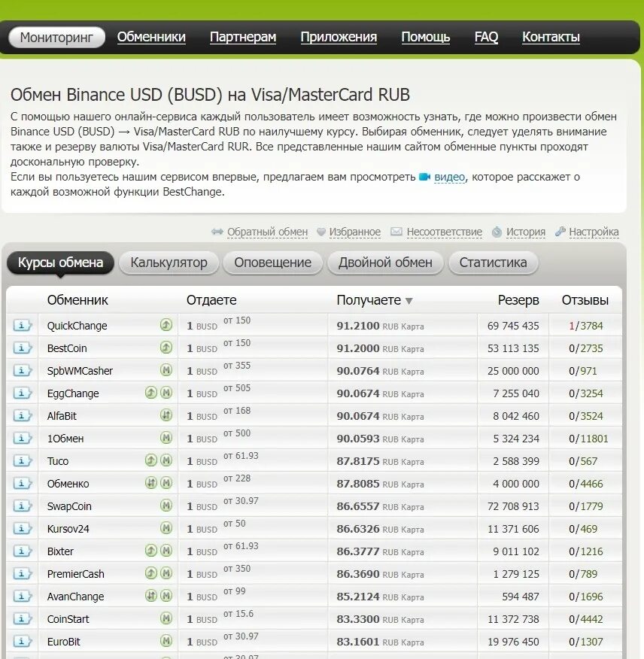Image resolution: width=644 pixels, height=659 pixels.
Task: Select the Kursov24 exchanger name
Action: point(68,529)
